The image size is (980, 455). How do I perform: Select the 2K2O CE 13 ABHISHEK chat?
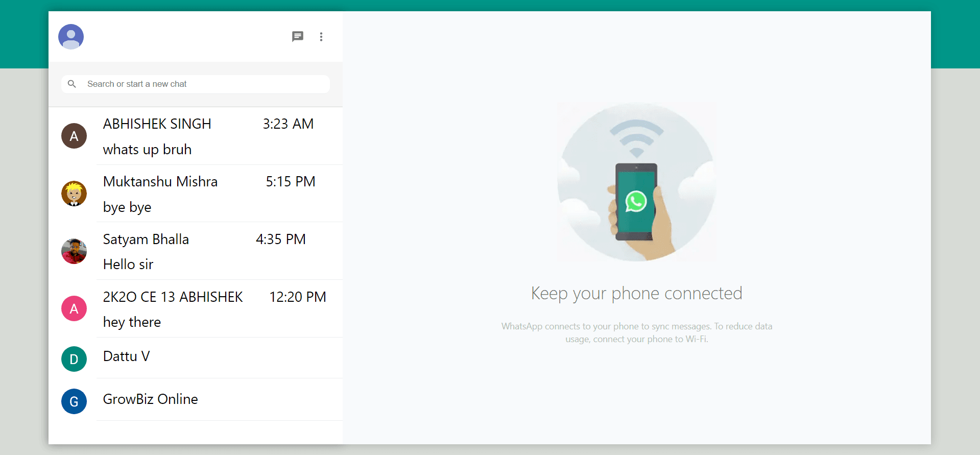click(173, 297)
